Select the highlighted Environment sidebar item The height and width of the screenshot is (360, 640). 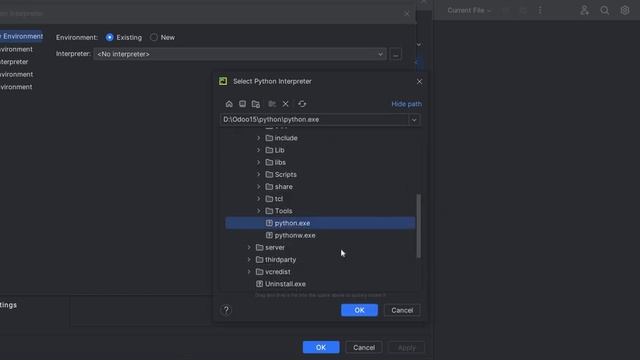21,36
